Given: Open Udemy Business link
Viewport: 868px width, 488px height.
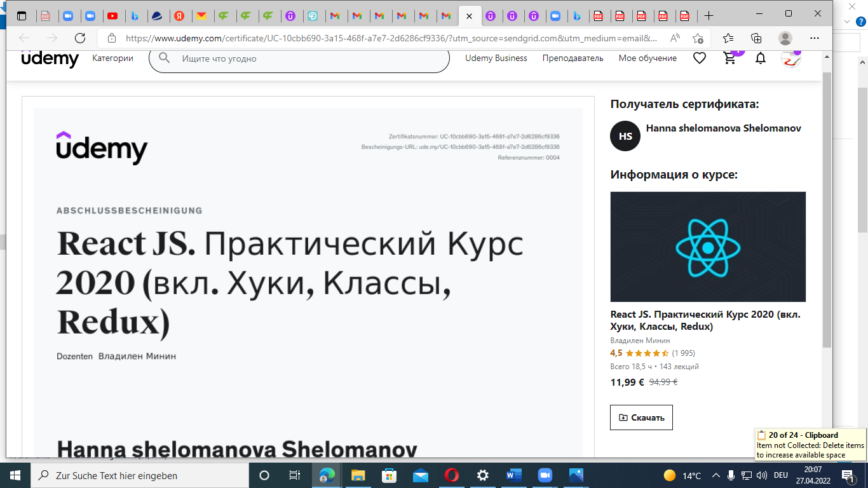Looking at the screenshot, I should tap(496, 58).
